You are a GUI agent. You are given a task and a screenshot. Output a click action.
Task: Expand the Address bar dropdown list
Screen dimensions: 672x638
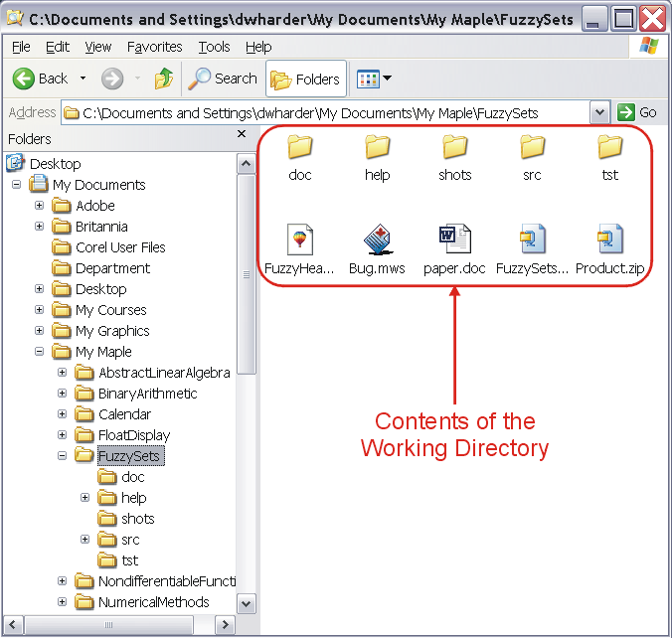click(x=599, y=112)
